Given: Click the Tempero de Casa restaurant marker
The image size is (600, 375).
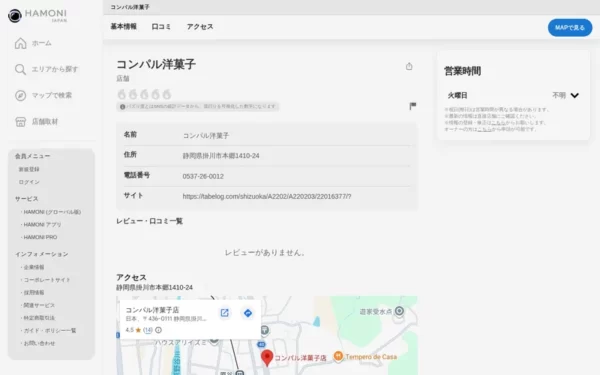Looking at the screenshot, I should pos(338,356).
